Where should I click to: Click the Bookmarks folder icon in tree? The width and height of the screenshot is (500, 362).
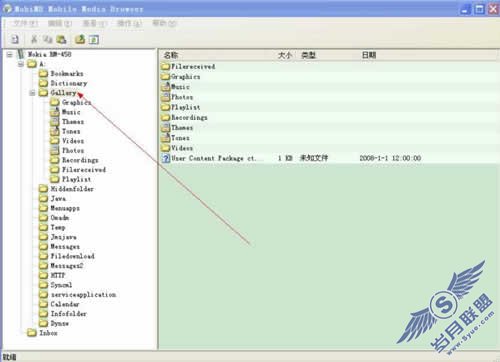coord(43,73)
